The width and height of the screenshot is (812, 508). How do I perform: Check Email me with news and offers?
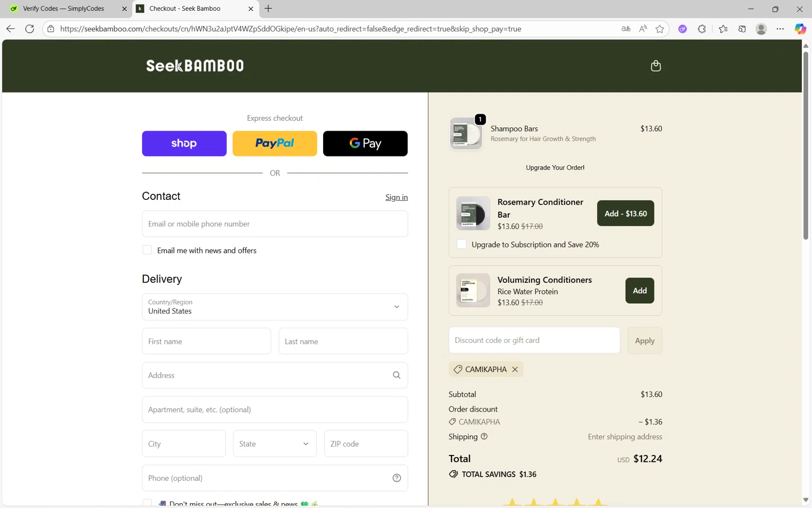coord(147,250)
